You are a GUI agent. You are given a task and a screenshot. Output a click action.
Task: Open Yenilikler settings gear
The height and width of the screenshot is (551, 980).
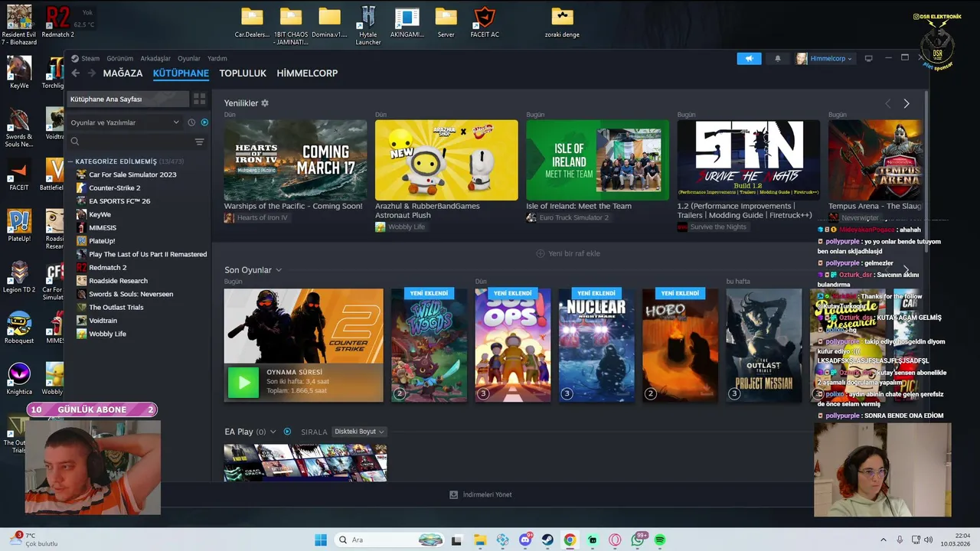265,103
